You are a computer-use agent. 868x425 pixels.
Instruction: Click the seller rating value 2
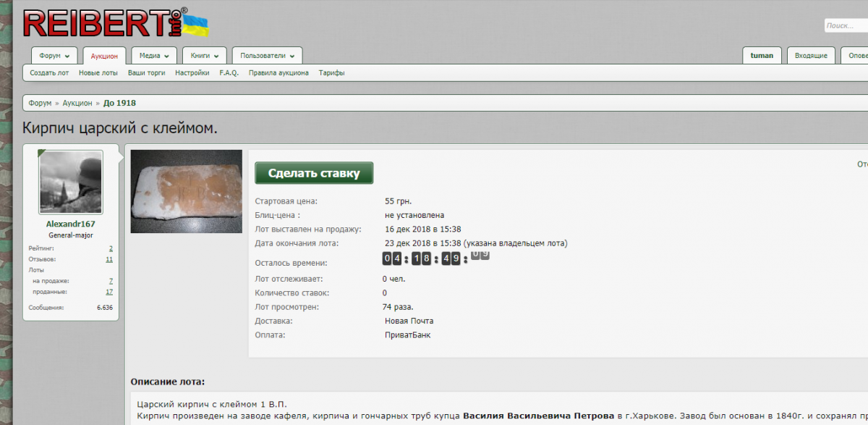coord(111,248)
